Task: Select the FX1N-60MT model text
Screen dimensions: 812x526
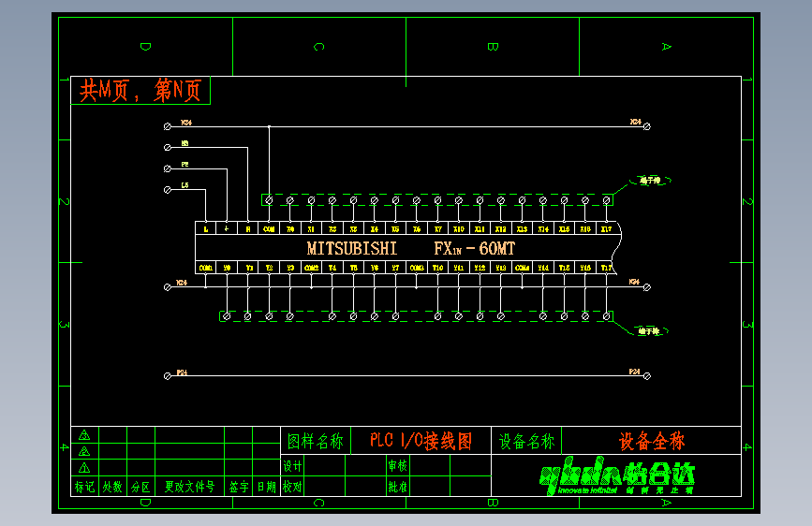Action: [x=474, y=249]
